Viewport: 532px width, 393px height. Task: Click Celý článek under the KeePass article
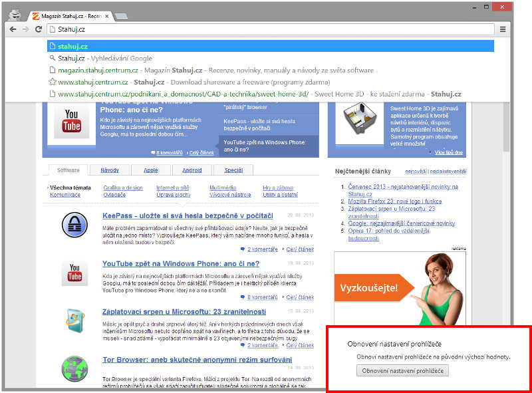300,249
